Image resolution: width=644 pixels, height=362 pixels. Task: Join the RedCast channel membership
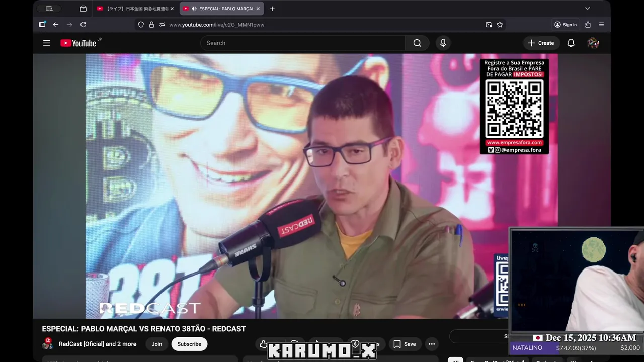click(157, 344)
